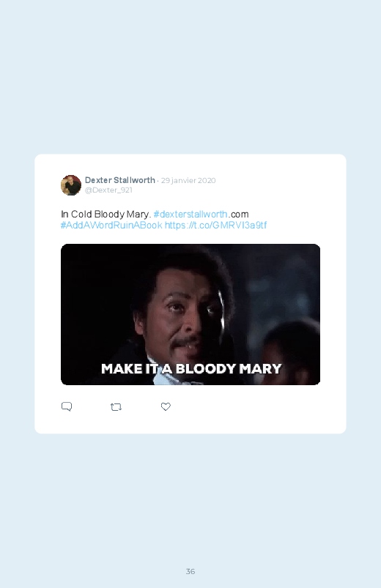Follow the #AddAWordRuinABook hashtag
This screenshot has height=588, width=381.
point(111,225)
